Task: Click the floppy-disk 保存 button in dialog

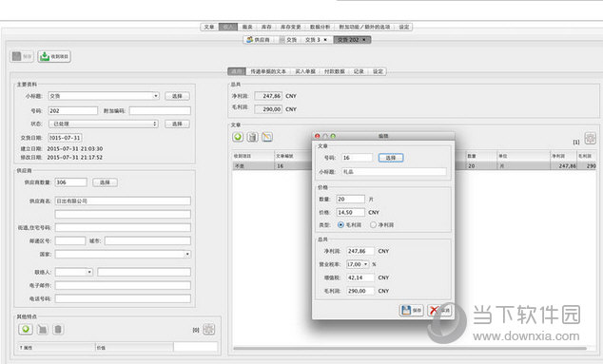Action: (412, 310)
